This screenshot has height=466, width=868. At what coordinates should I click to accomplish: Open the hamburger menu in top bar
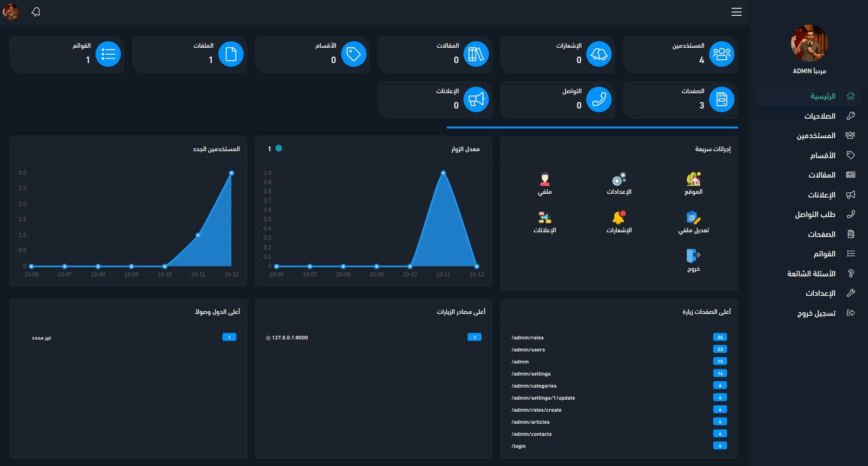(x=736, y=12)
